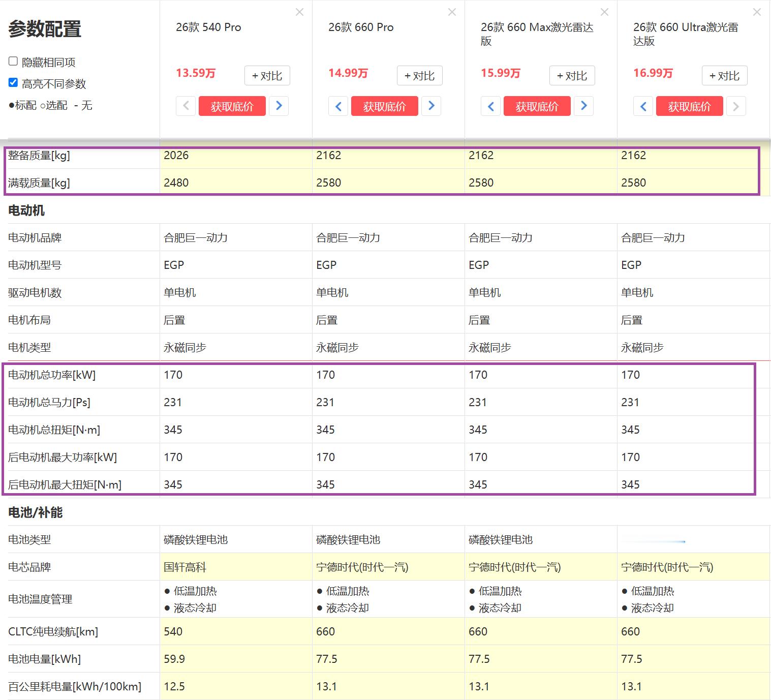The height and width of the screenshot is (700, 771).
Task: Select the 电池电量[kWh] row label
Action: (45, 659)
